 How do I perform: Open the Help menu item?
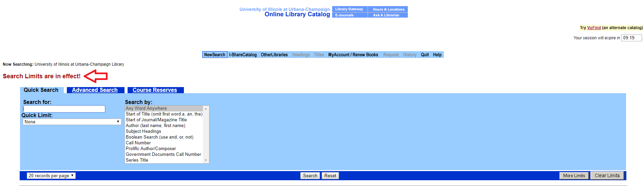pos(437,55)
